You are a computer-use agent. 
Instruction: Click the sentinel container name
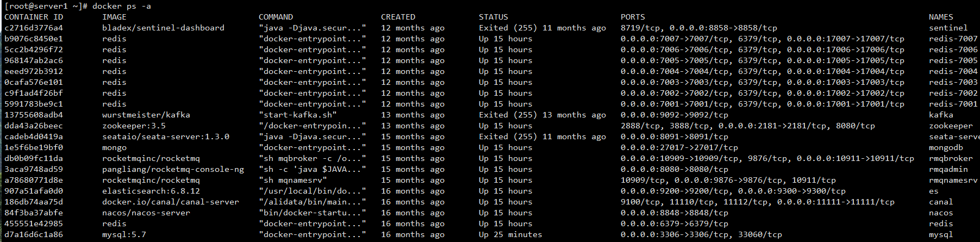click(x=948, y=28)
